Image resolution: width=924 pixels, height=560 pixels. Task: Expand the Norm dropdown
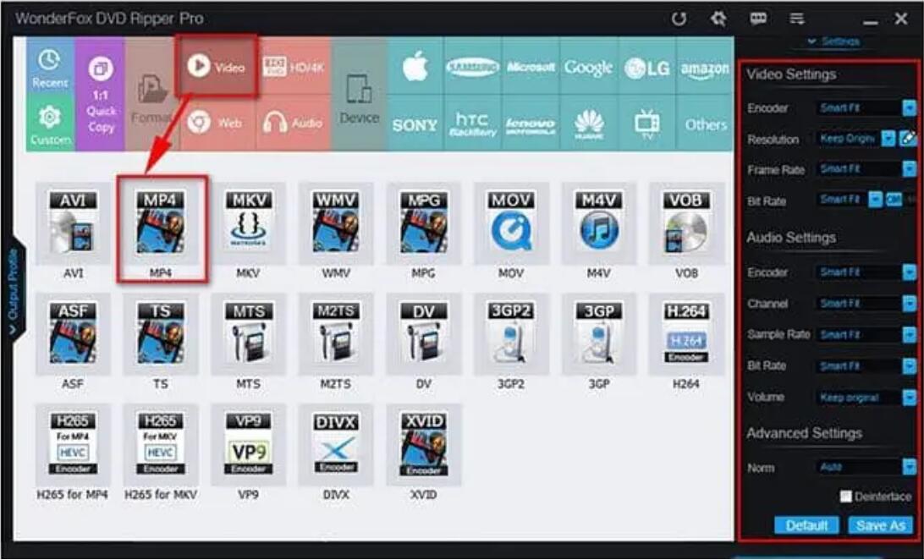point(910,468)
